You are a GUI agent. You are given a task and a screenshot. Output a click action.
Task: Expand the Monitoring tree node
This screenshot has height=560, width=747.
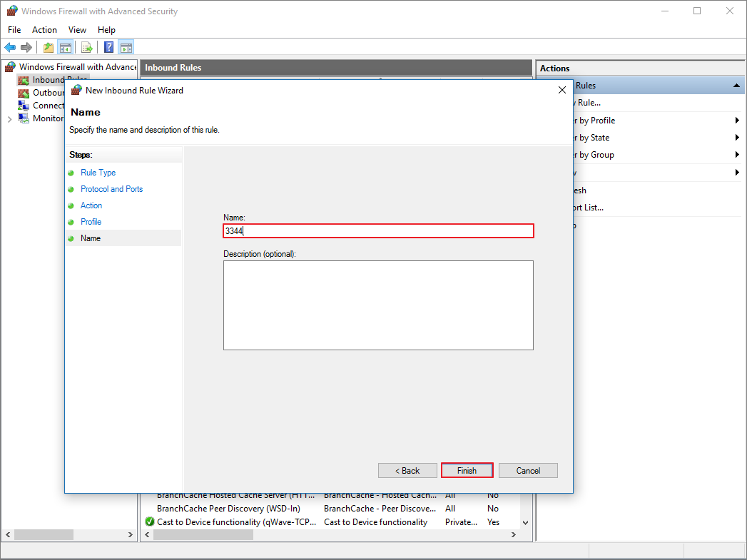pyautogui.click(x=9, y=118)
